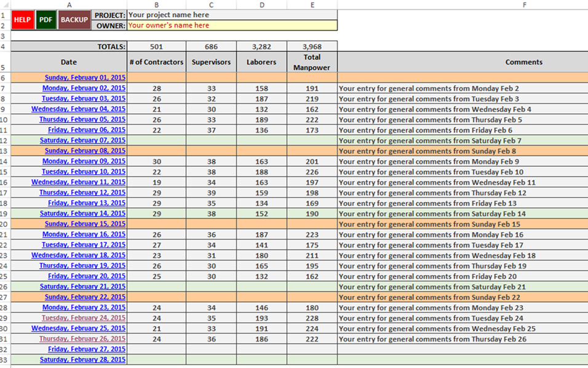Click the total manpower cell 3,968
Viewport: 588px width, 368px height.
[x=312, y=47]
